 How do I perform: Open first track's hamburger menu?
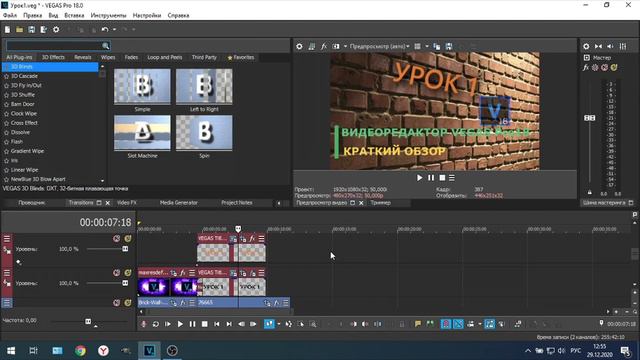pos(7,239)
